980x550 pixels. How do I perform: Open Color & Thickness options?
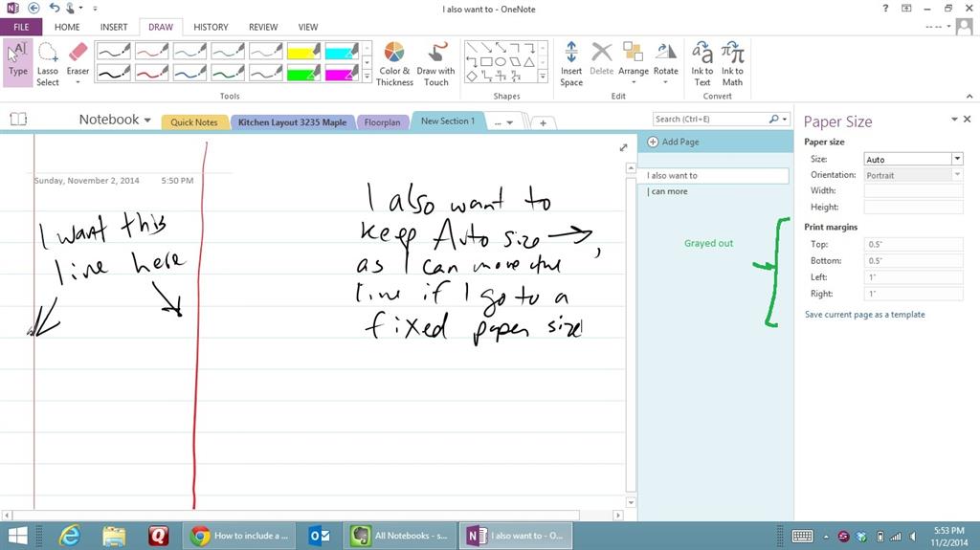[x=394, y=63]
